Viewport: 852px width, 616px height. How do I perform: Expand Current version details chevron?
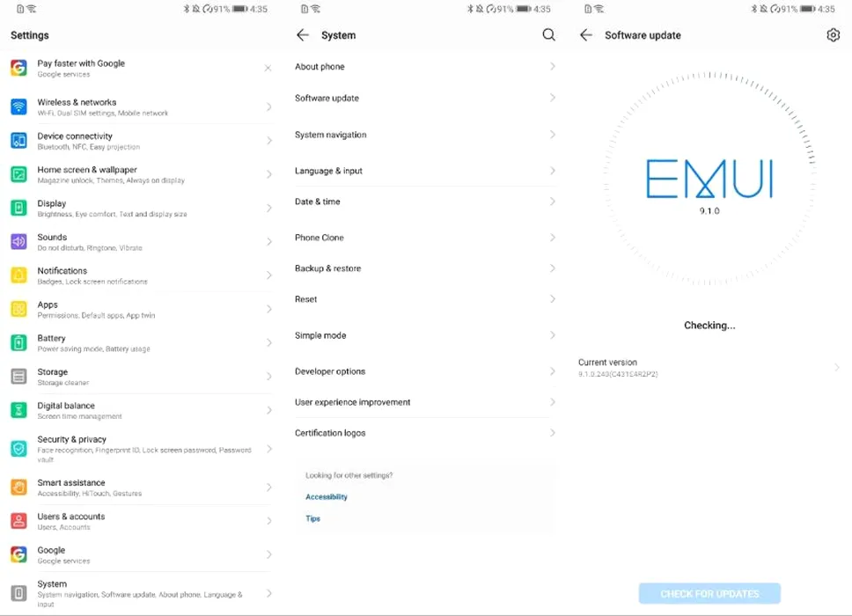click(x=837, y=368)
